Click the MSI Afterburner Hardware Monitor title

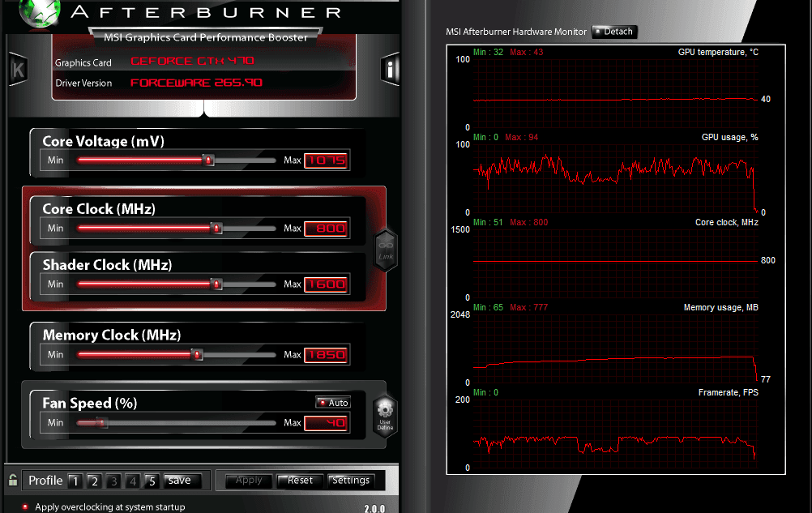click(x=515, y=32)
